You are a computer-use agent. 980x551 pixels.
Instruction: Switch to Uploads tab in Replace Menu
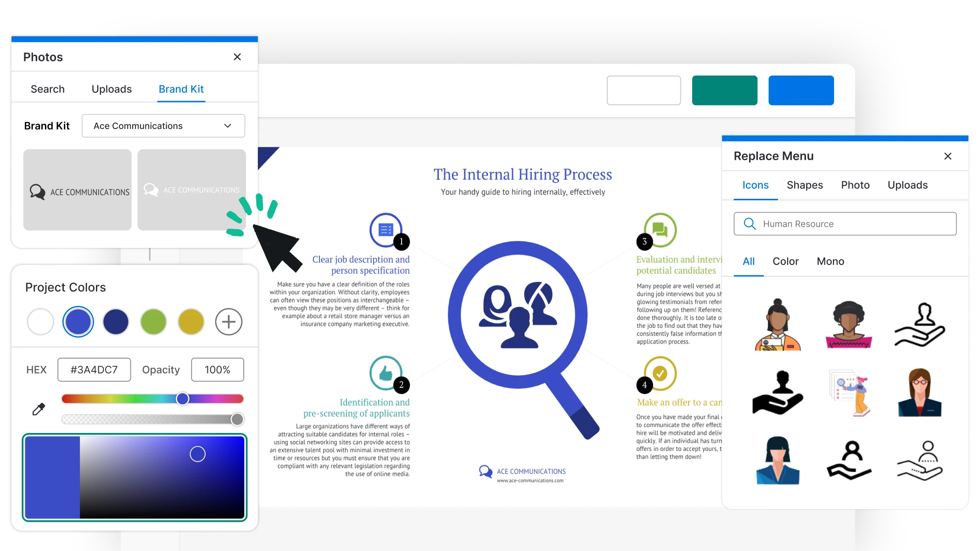coord(907,185)
